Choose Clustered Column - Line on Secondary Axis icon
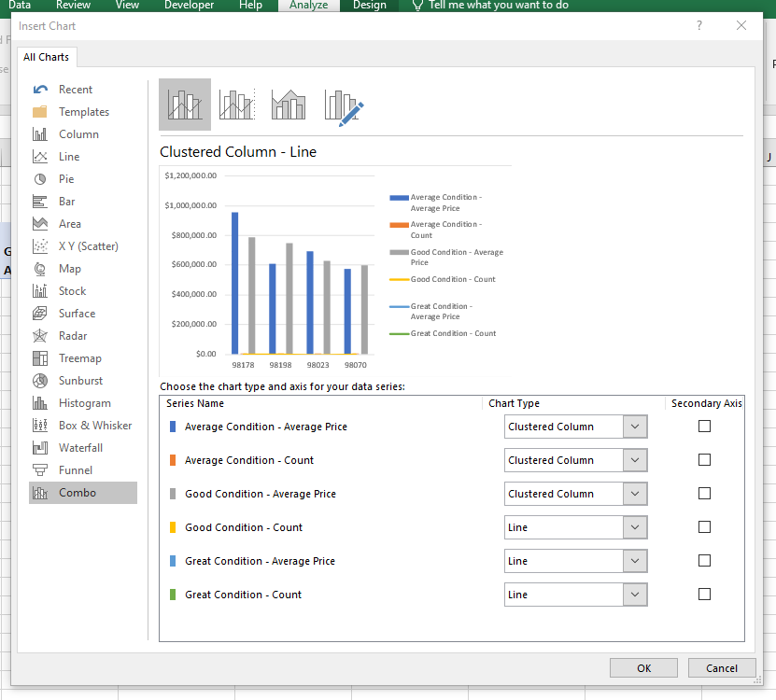Image resolution: width=776 pixels, height=700 pixels. point(237,105)
